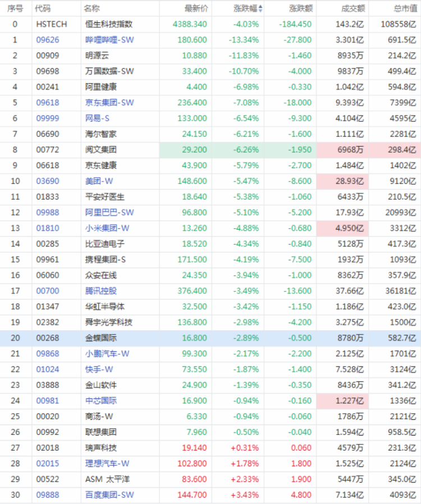Select 百度集团-SW change +3.43%
Screen dimensions: 421x504
pos(245,495)
